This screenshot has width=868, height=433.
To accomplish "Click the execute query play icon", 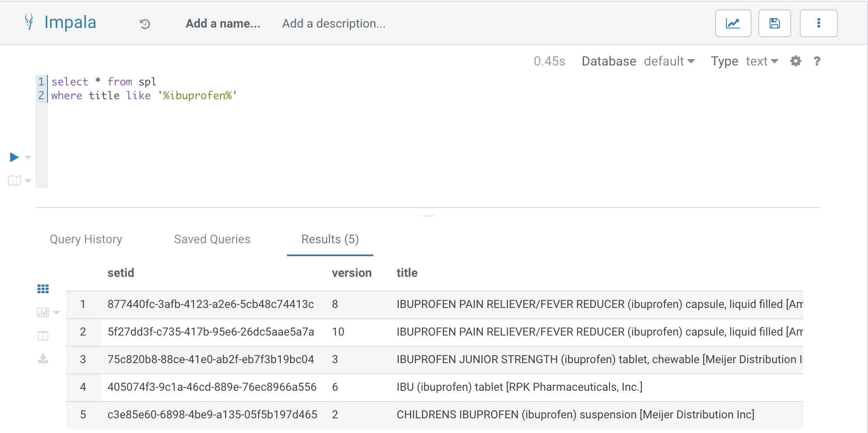I will (x=14, y=157).
